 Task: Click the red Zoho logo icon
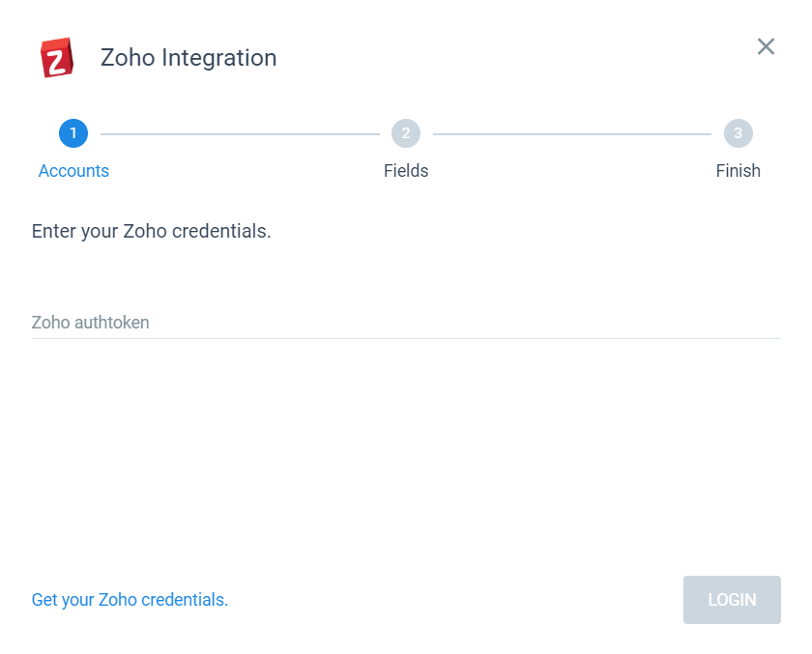57,57
